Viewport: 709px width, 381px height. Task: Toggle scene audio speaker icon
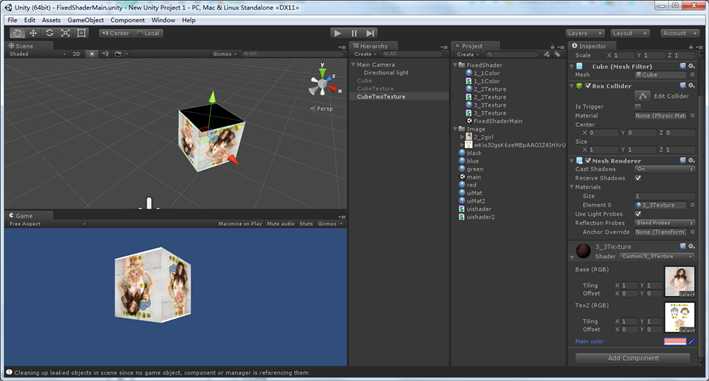[x=105, y=54]
